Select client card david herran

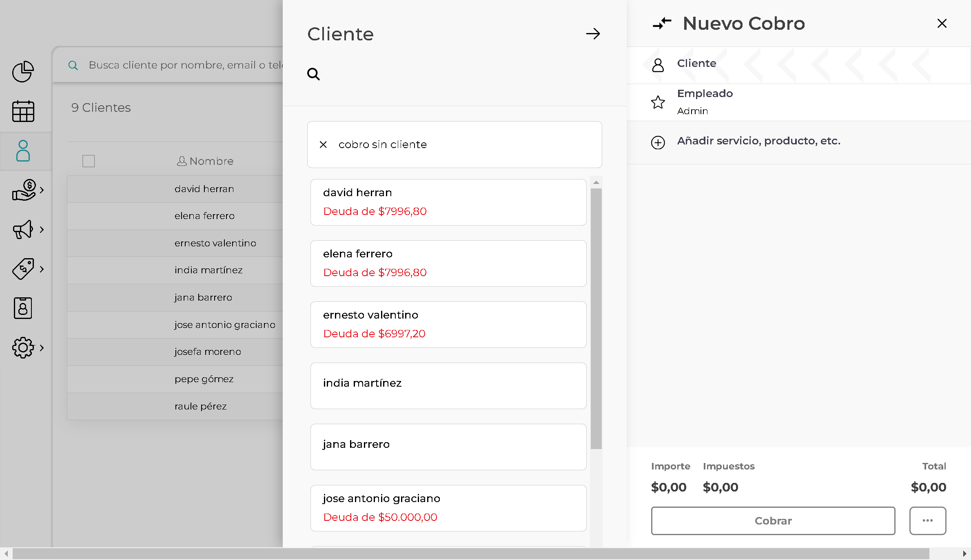click(x=448, y=202)
